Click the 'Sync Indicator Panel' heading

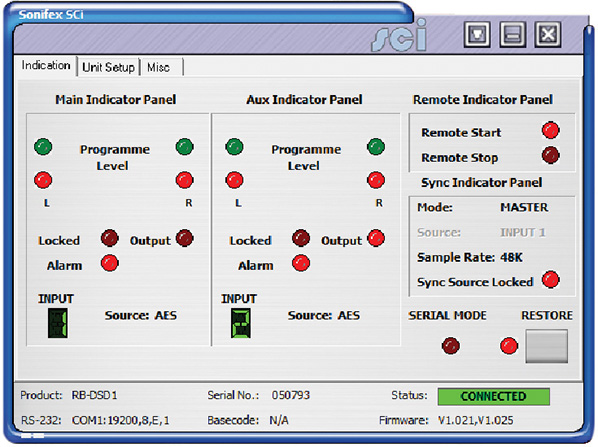tap(481, 183)
